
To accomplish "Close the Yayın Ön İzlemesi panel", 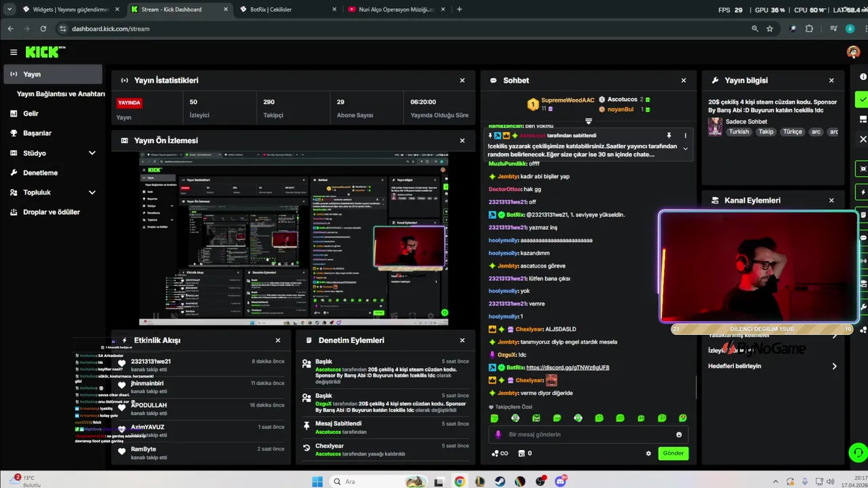I will click(x=462, y=140).
